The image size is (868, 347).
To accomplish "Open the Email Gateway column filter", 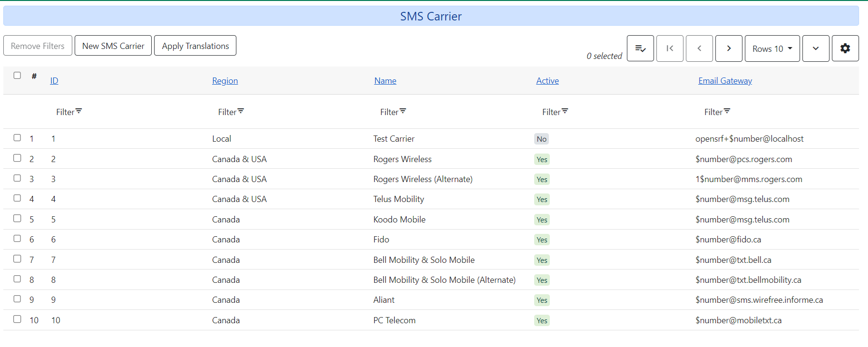I will point(717,112).
